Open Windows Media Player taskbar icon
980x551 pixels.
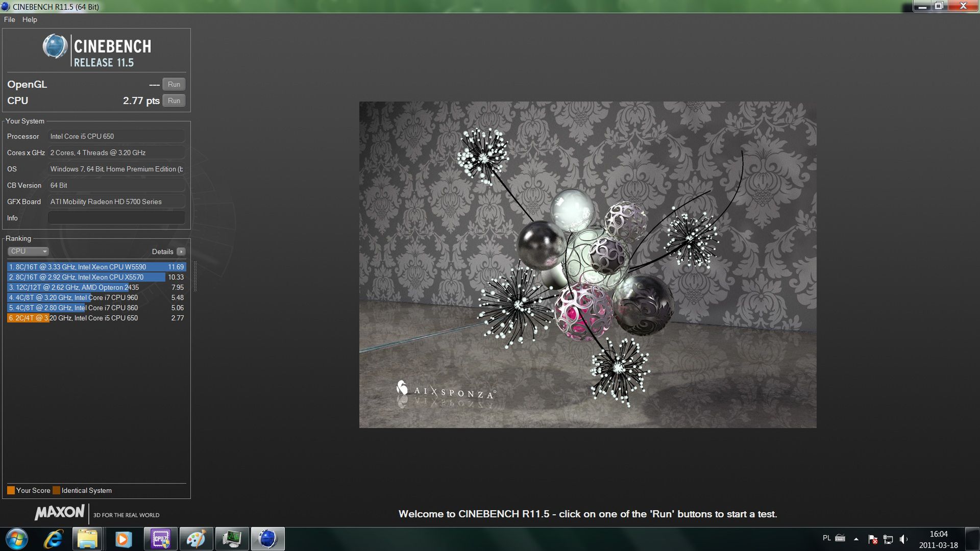(123, 539)
